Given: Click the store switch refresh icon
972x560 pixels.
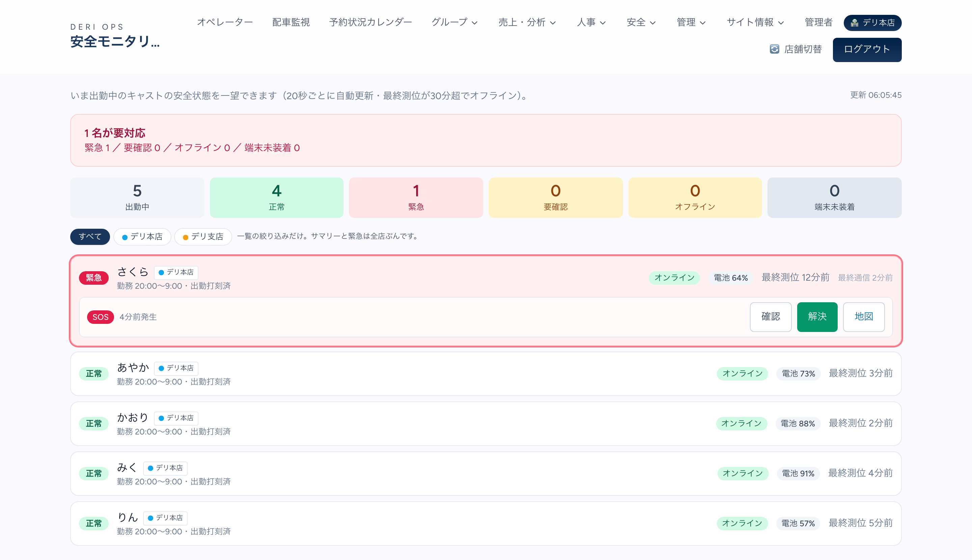Looking at the screenshot, I should [x=774, y=49].
